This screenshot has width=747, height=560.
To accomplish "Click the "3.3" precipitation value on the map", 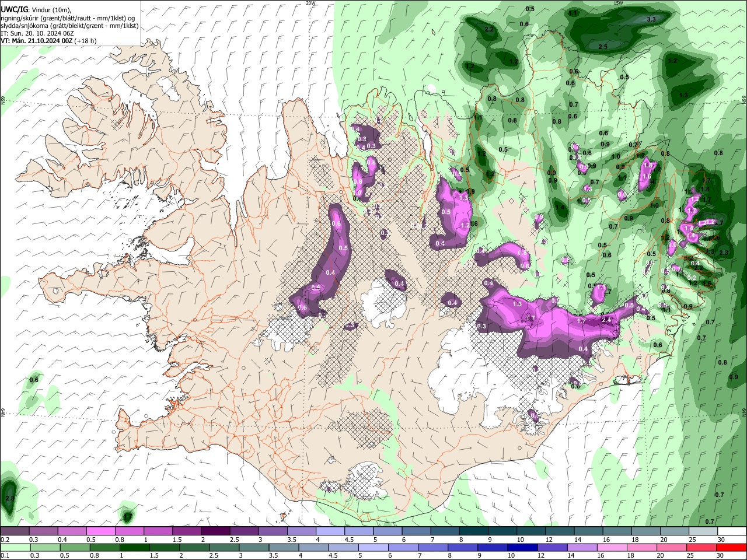I will (x=652, y=19).
